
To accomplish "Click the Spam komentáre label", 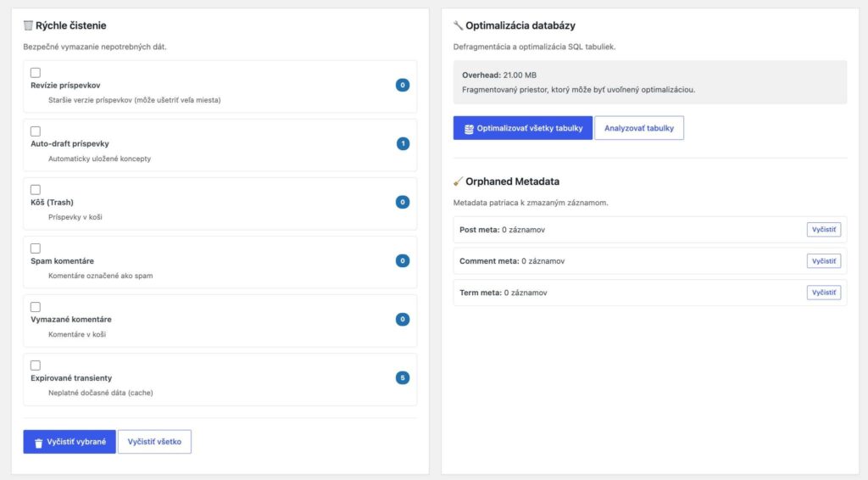I will pos(62,261).
